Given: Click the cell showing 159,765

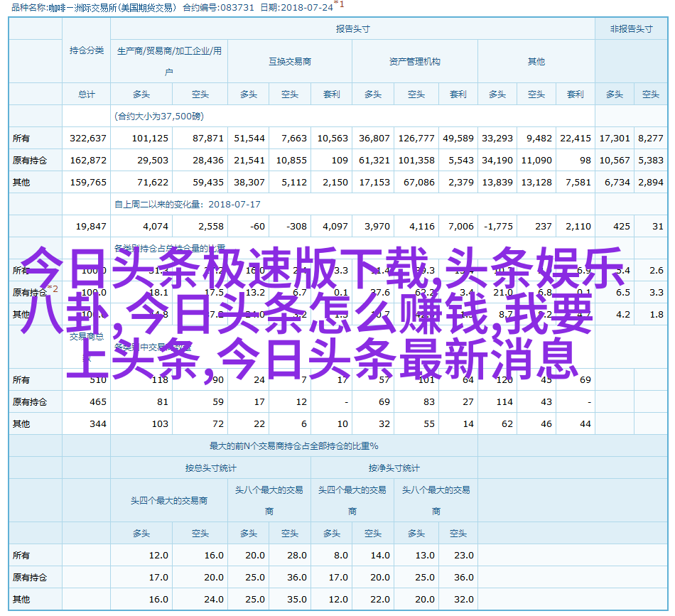Looking at the screenshot, I should (x=88, y=182).
